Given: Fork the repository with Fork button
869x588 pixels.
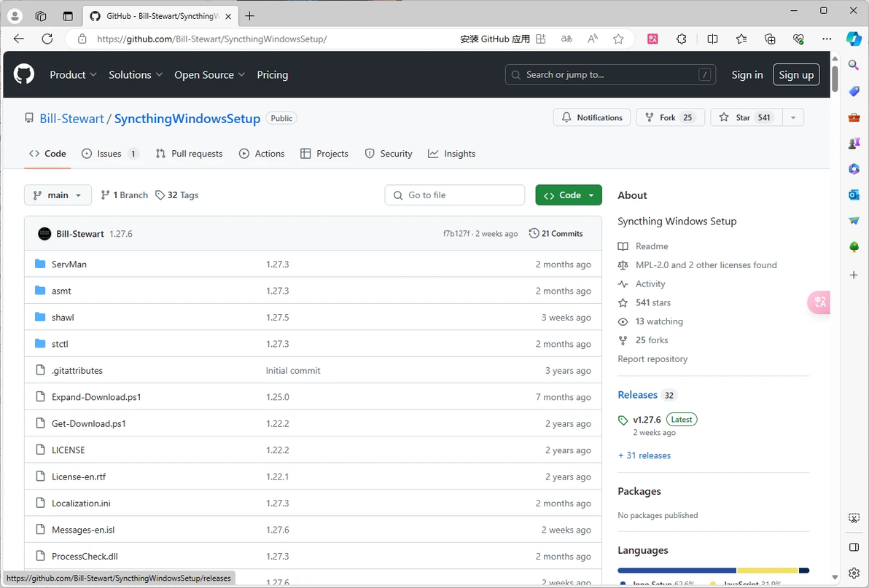Looking at the screenshot, I should [670, 117].
